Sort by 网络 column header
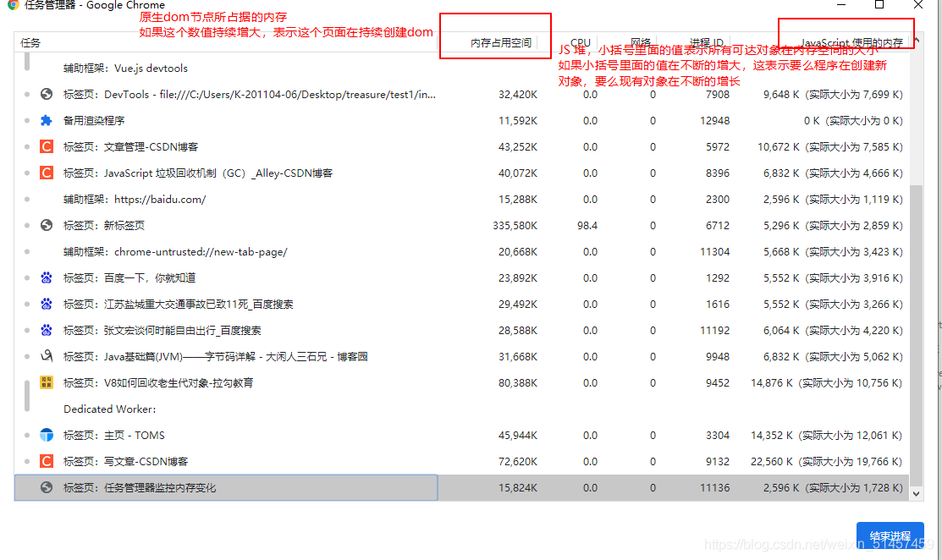This screenshot has height=560, width=942. 641,42
